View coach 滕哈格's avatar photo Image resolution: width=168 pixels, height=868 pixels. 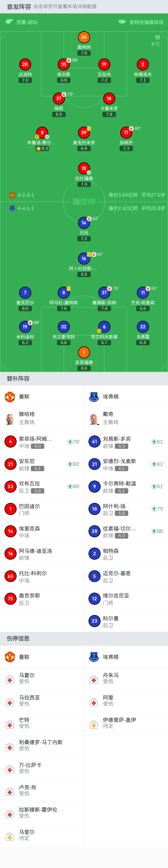pos(10,419)
